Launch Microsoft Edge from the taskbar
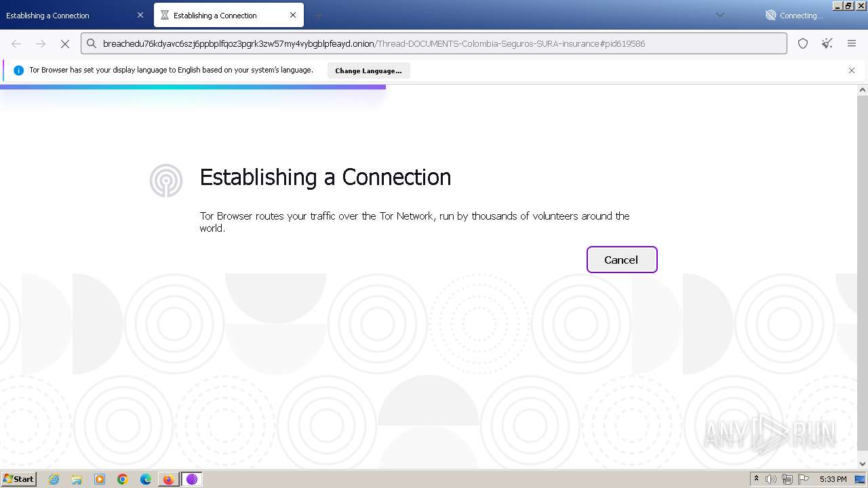The width and height of the screenshot is (868, 488). click(x=146, y=479)
